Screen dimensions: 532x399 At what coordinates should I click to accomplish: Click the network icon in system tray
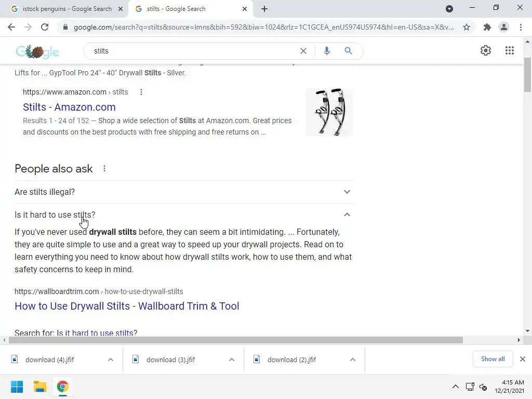[470, 387]
